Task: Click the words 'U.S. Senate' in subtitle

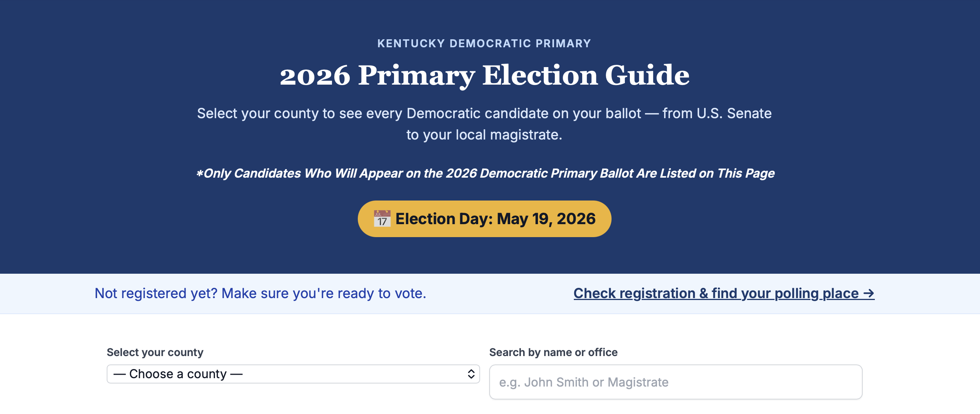Action: coord(734,114)
